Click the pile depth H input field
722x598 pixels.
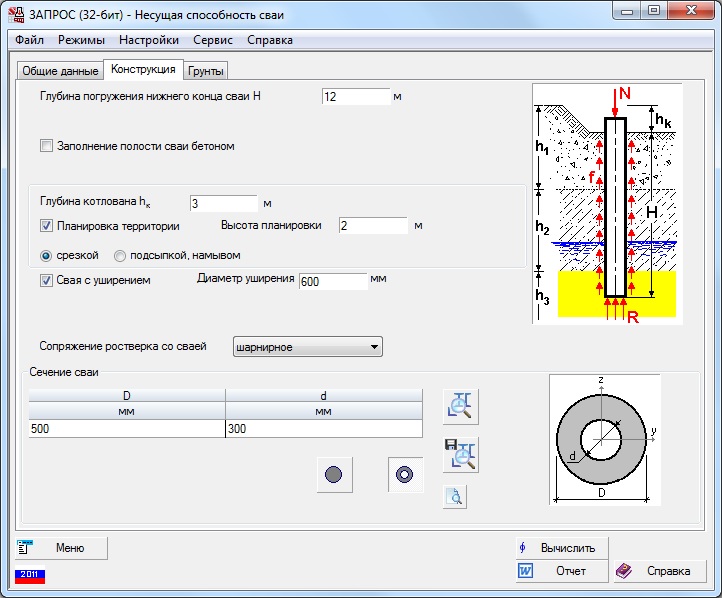[x=355, y=97]
